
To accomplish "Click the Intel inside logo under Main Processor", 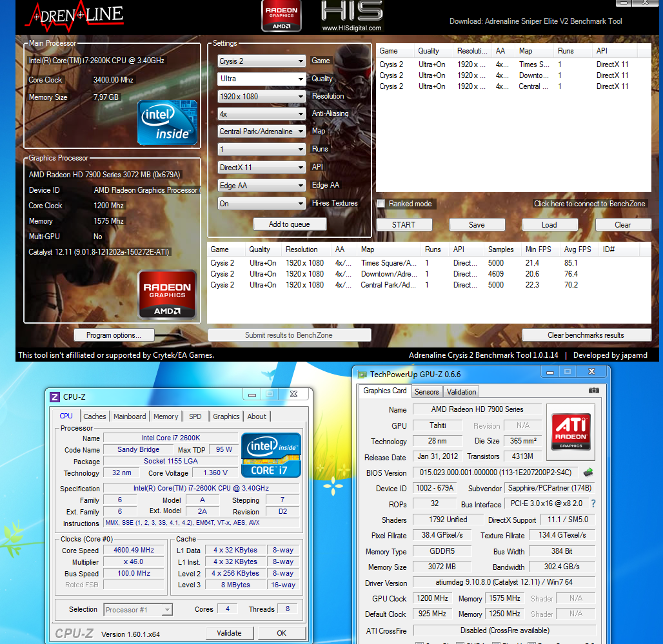I will (168, 122).
